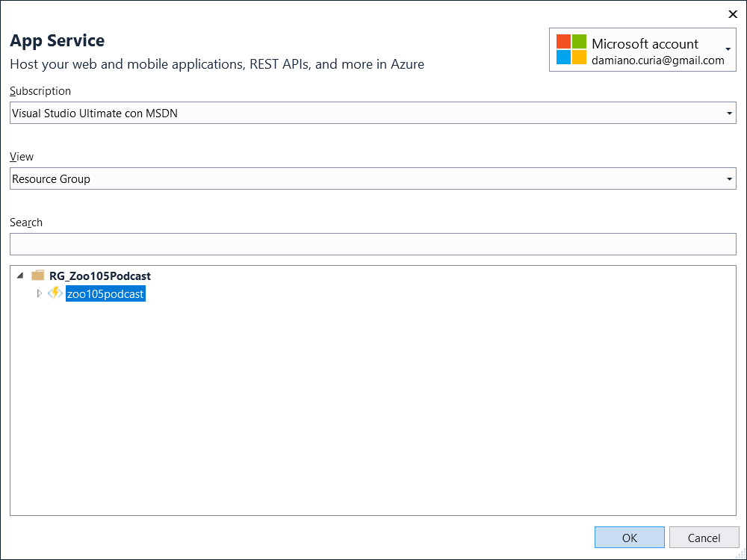Click the lightning function app icon
The width and height of the screenshot is (747, 560).
(x=55, y=293)
